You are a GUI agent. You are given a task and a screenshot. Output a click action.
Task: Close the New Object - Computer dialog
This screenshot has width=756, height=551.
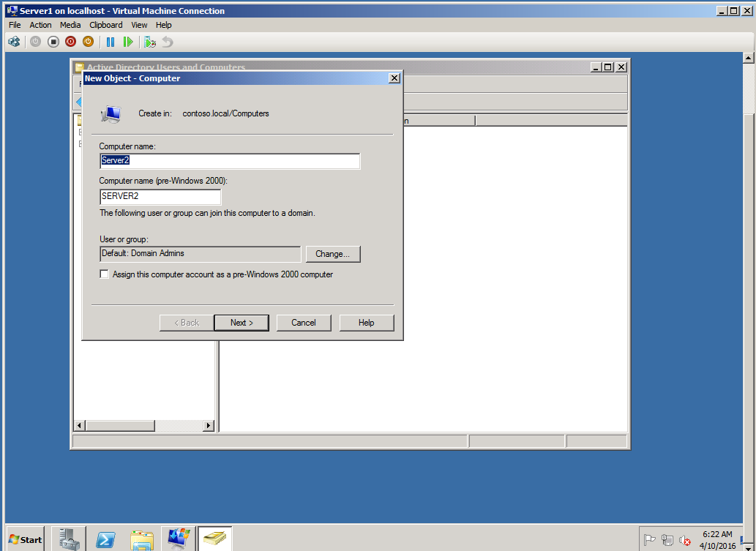point(394,78)
